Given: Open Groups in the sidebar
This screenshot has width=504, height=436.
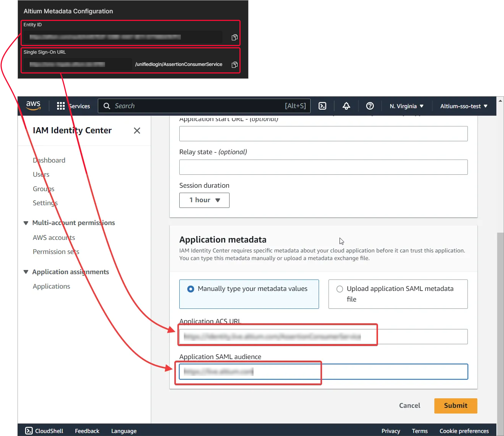Looking at the screenshot, I should [43, 189].
